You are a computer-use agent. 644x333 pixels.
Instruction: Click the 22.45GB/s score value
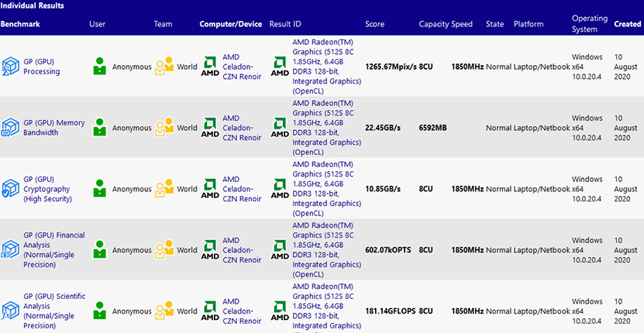coord(383,128)
